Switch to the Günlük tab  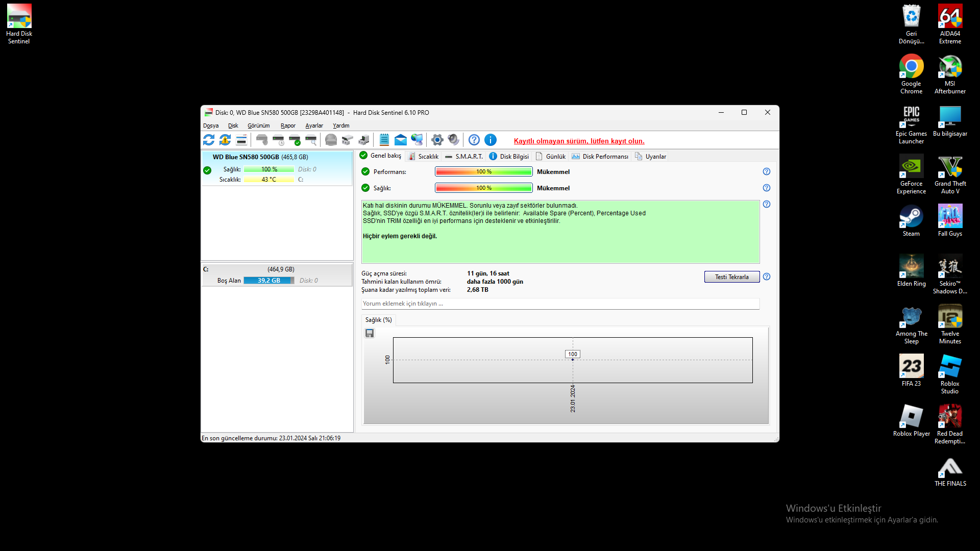[x=551, y=157]
